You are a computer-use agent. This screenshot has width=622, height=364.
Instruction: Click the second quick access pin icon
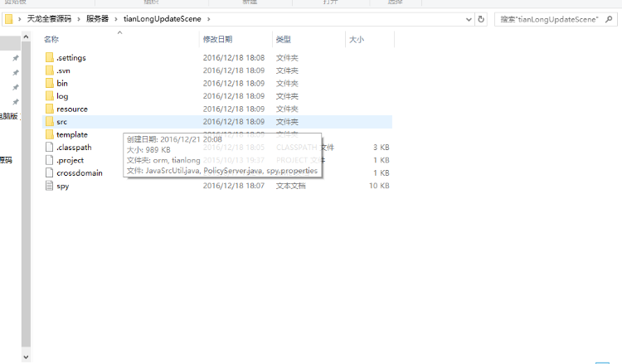[16, 73]
